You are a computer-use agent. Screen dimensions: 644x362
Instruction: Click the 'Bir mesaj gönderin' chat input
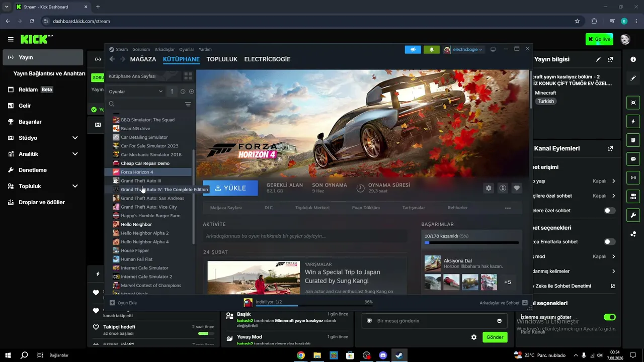click(x=434, y=321)
